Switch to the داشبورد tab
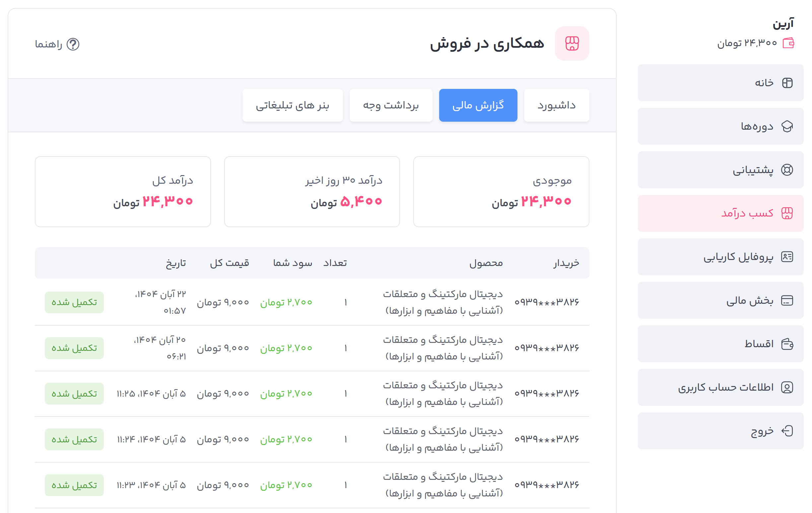Screen dimensions: 812x513 (556, 105)
